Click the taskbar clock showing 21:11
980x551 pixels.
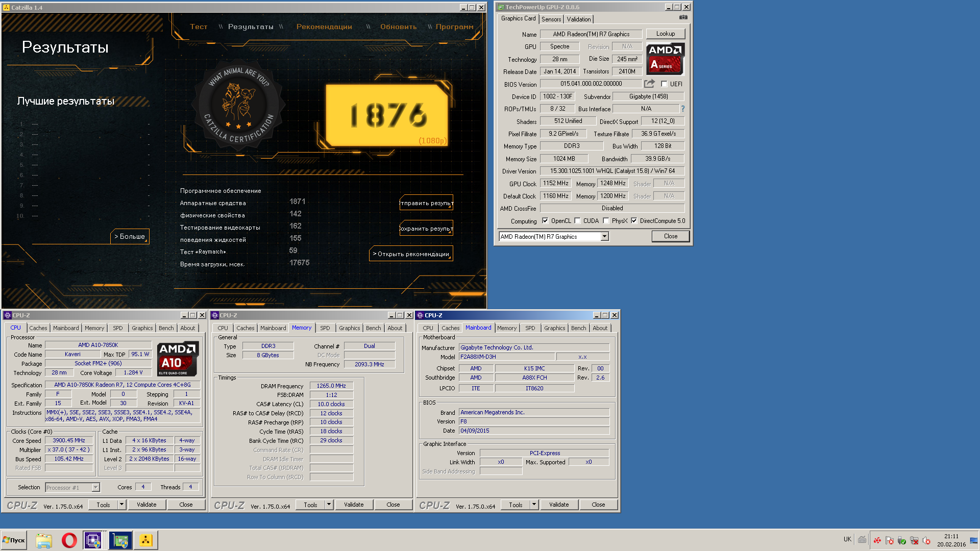click(951, 536)
